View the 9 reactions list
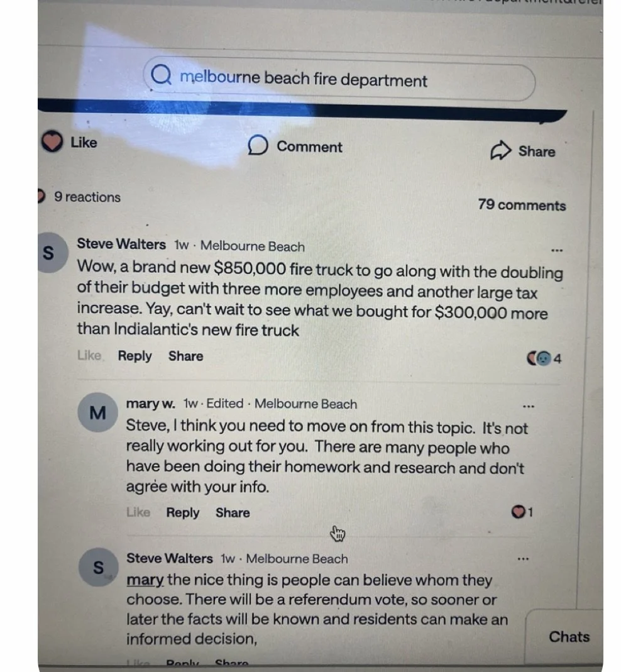Image resolution: width=621 pixels, height=672 pixels. (x=87, y=197)
